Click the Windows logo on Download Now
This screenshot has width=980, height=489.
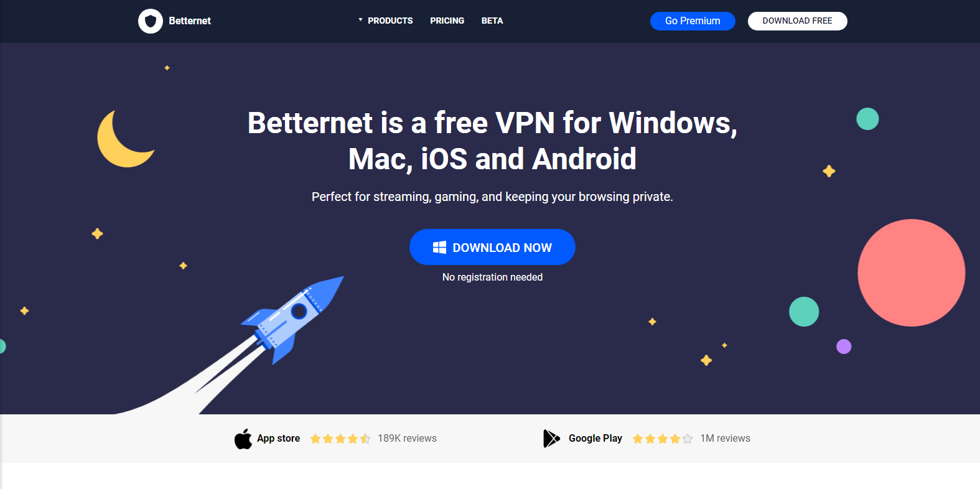pos(439,248)
